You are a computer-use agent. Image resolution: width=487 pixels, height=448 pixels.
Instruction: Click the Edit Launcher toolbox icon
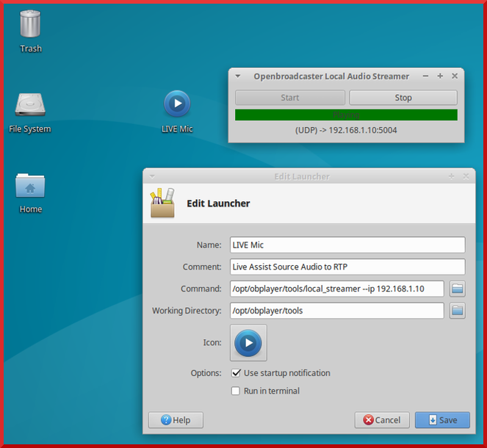pos(162,203)
